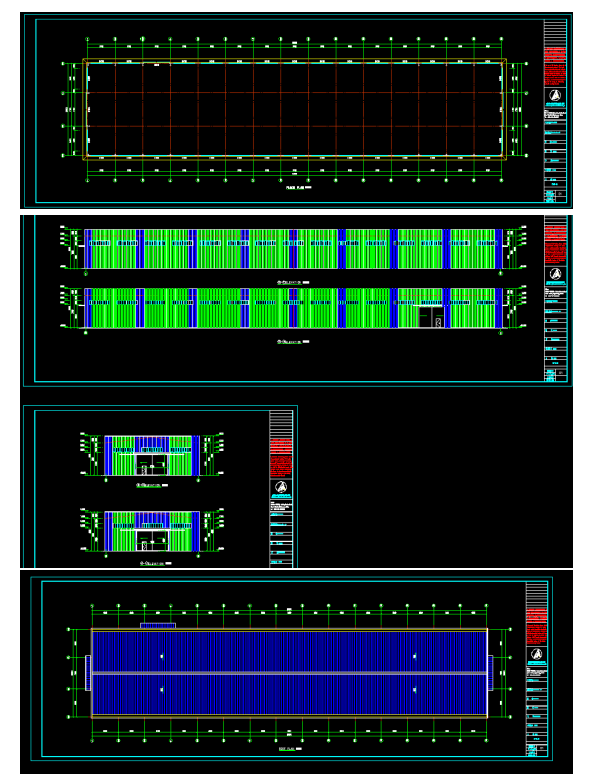Click the gray roof ridge strip
Screen dimensions: 590x783
pyautogui.click(x=290, y=673)
